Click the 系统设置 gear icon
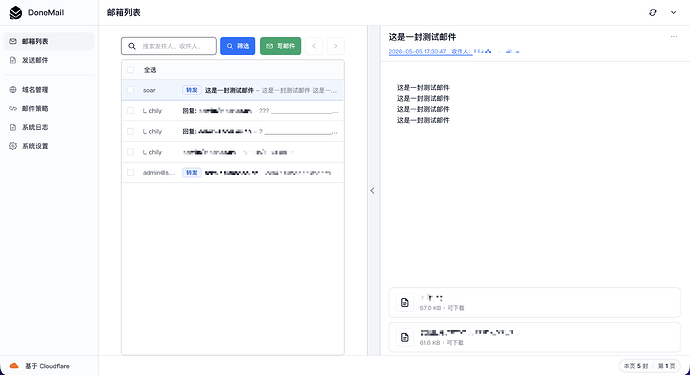690x375 pixels. pyautogui.click(x=13, y=146)
